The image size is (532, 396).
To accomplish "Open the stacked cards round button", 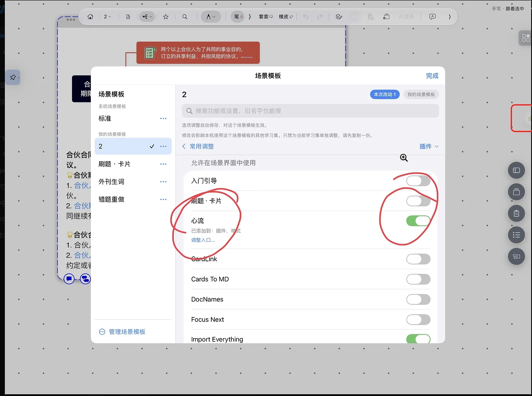I will pyautogui.click(x=516, y=192).
